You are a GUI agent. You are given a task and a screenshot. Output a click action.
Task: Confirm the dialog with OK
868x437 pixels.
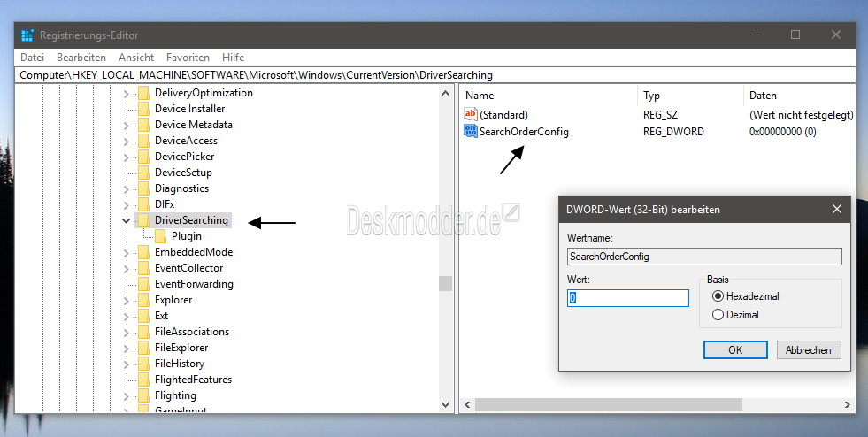735,349
